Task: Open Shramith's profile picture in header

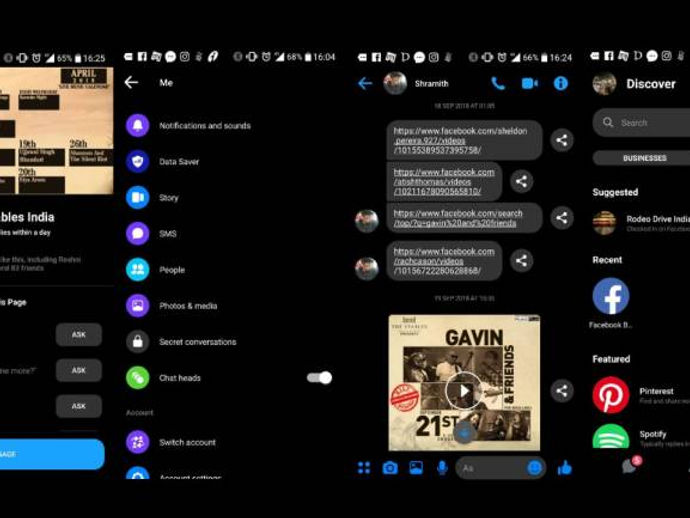Action: pos(395,83)
